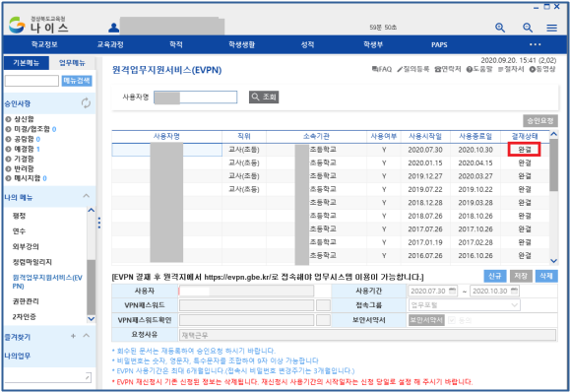The width and height of the screenshot is (570, 392).
Task: Open the 학교정보 menu
Action: (44, 44)
